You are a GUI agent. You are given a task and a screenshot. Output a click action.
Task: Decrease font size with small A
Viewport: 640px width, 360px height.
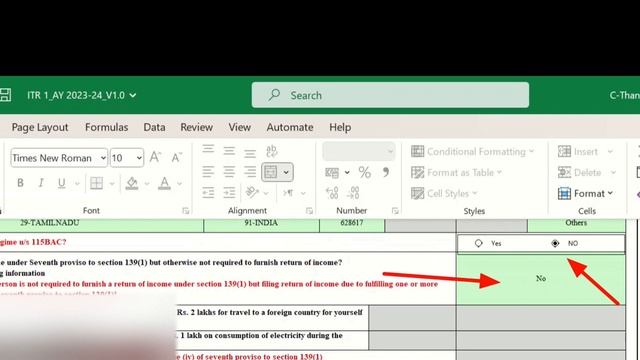176,158
